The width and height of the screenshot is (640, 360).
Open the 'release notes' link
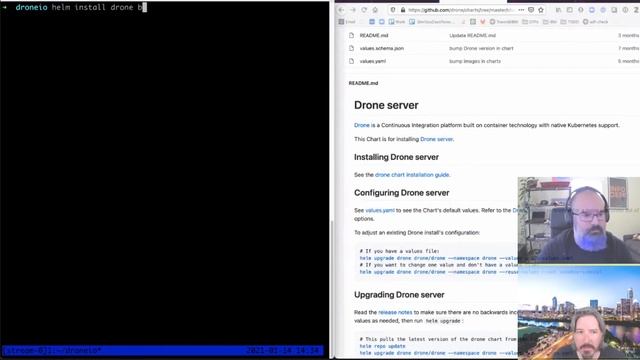395,312
